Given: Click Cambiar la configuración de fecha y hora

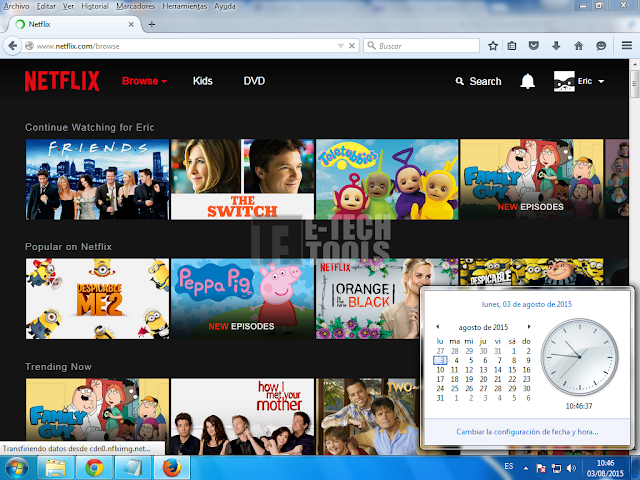Looking at the screenshot, I should (527, 432).
